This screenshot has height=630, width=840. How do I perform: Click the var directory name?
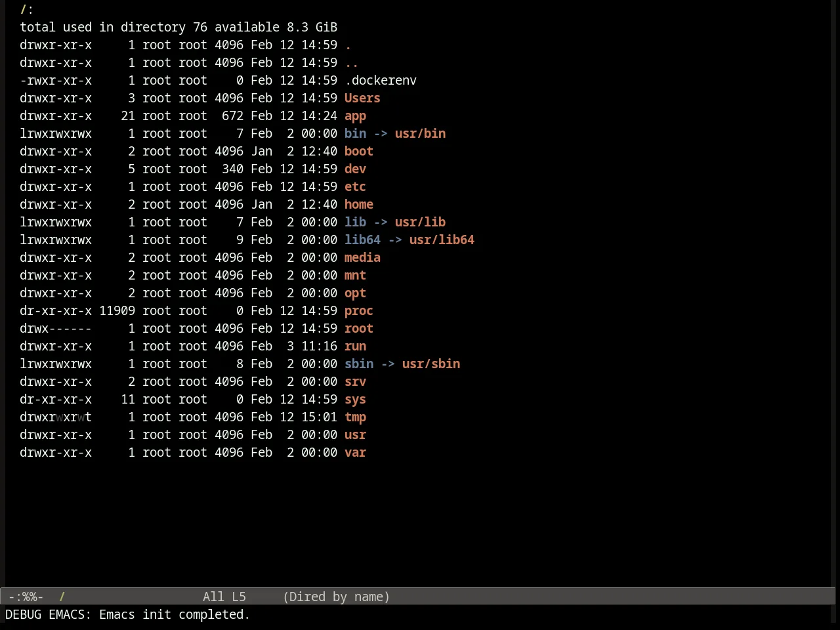tap(355, 453)
